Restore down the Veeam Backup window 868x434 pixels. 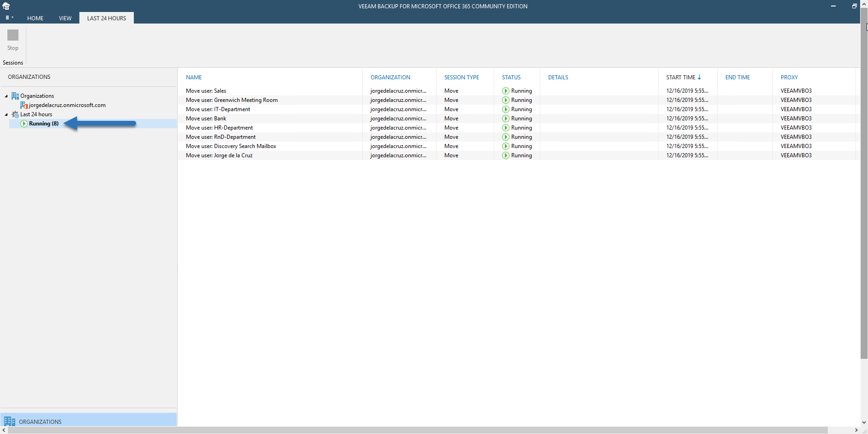(x=854, y=6)
